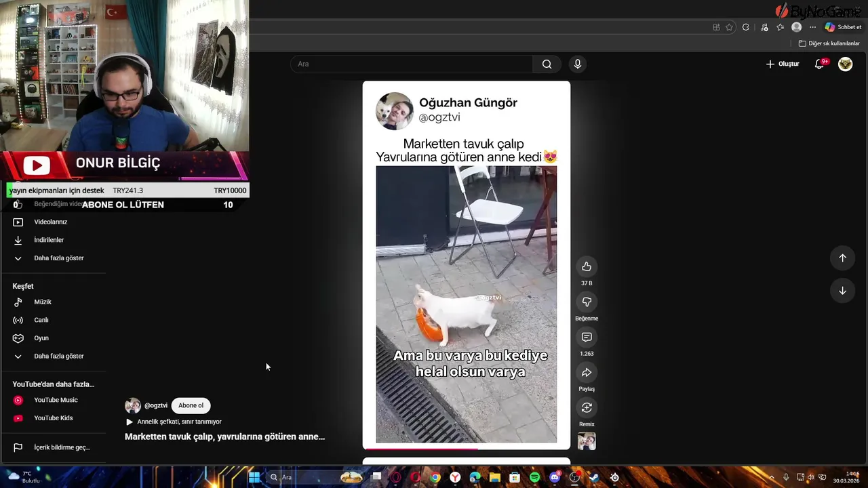The image size is (868, 488).
Task: Open Windows Start menu
Action: (254, 477)
